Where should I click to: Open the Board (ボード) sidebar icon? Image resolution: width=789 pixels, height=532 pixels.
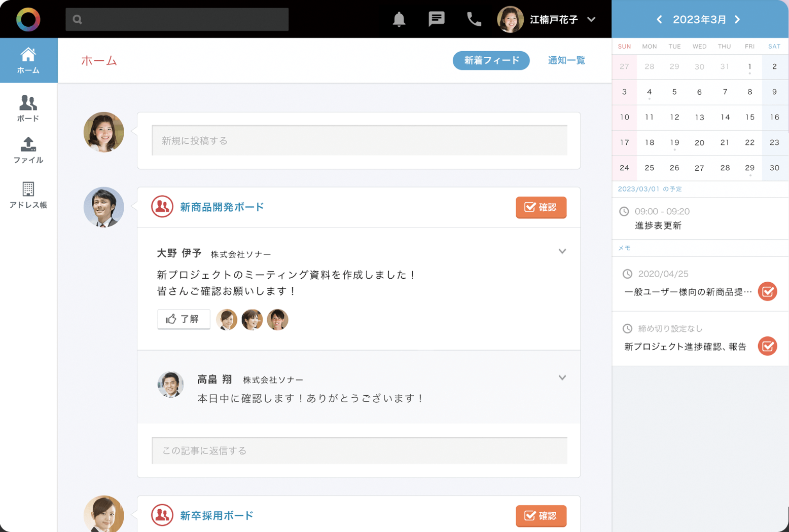click(28, 108)
